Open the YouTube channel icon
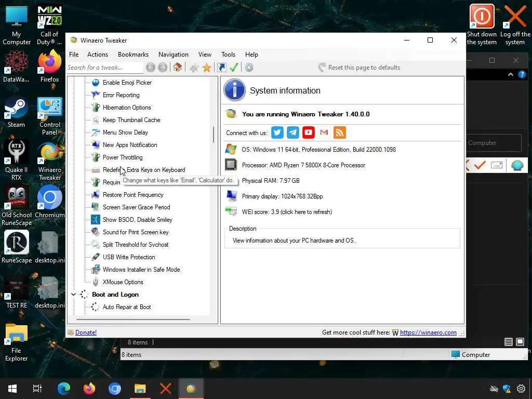This screenshot has width=532, height=399. (x=309, y=132)
